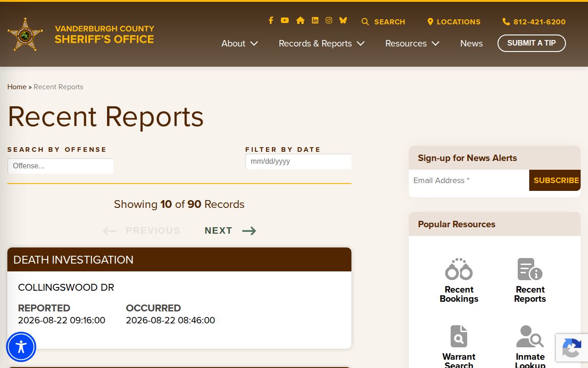Click the Search header link text

click(x=390, y=22)
